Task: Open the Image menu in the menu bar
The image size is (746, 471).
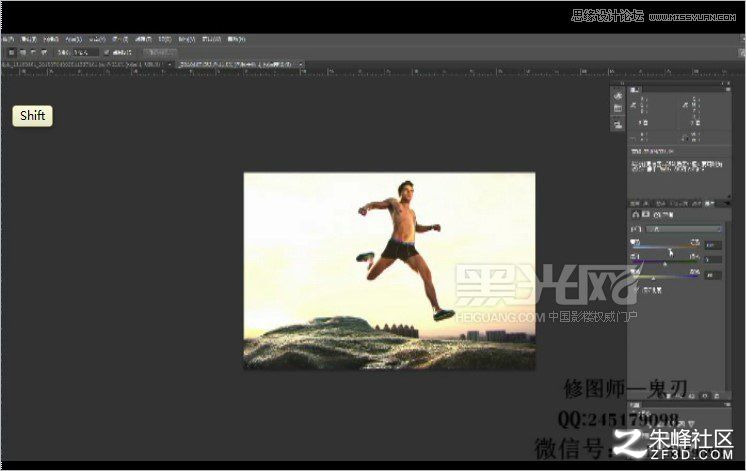Action: (51, 39)
